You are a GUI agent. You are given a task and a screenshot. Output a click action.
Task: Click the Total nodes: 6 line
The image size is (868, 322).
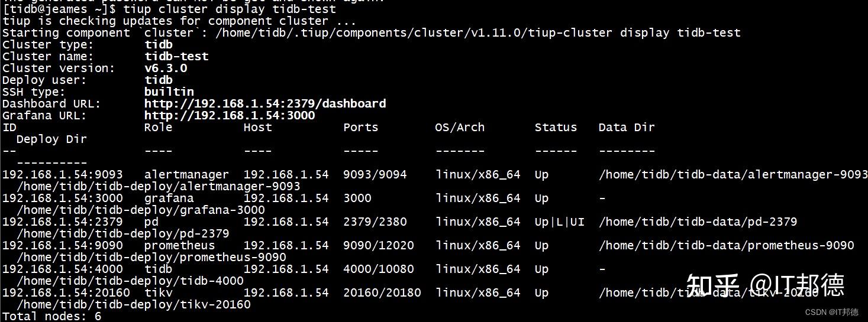[51, 317]
